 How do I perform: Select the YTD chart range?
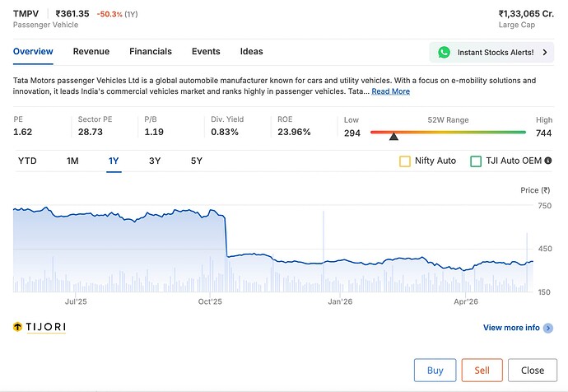point(27,161)
